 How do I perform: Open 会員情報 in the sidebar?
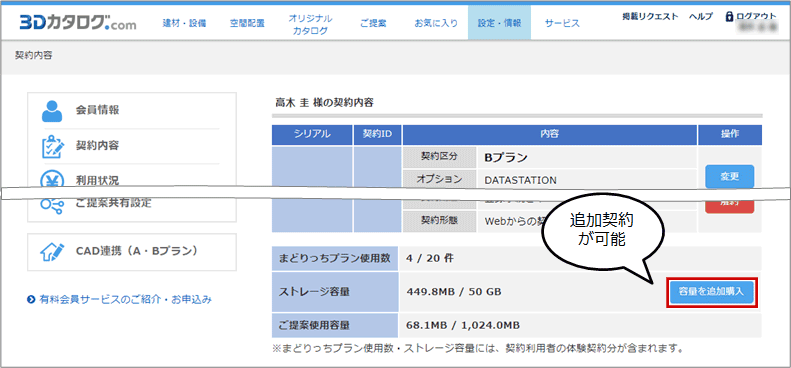point(98,110)
